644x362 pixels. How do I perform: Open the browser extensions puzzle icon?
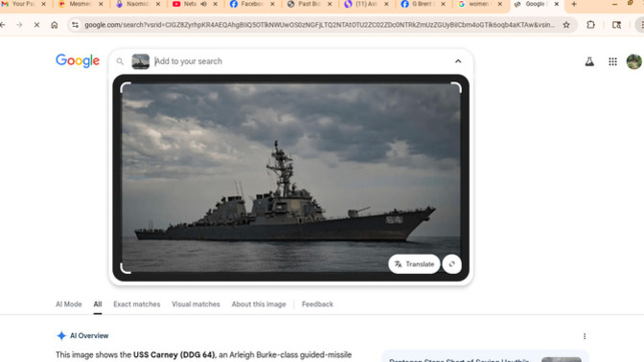[x=590, y=25]
